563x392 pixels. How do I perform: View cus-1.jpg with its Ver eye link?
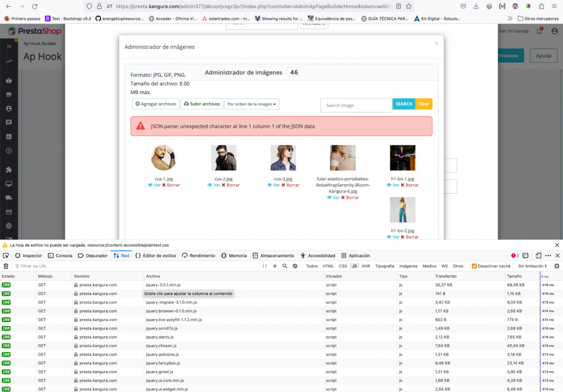tap(154, 185)
